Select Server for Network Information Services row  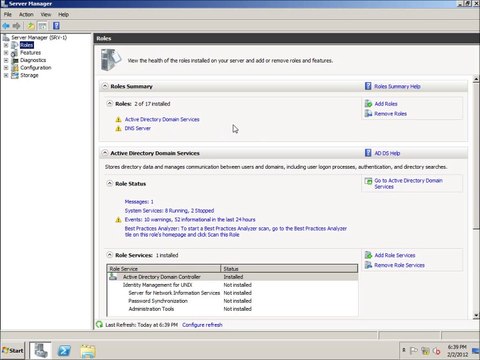[x=232, y=293]
